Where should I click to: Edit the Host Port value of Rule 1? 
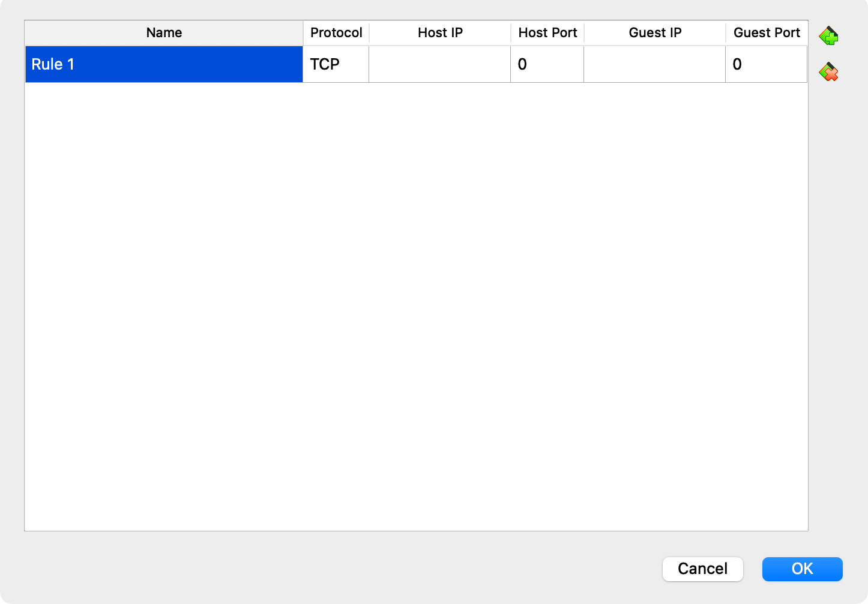point(547,64)
